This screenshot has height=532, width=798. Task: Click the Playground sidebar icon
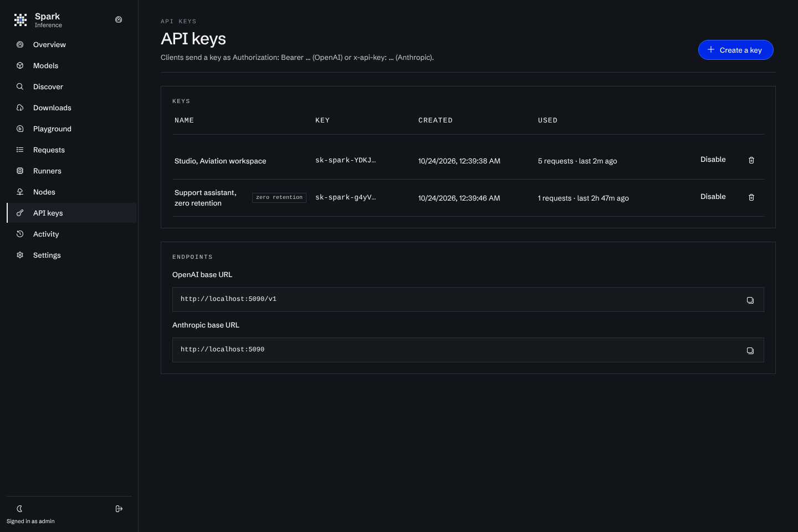point(20,129)
